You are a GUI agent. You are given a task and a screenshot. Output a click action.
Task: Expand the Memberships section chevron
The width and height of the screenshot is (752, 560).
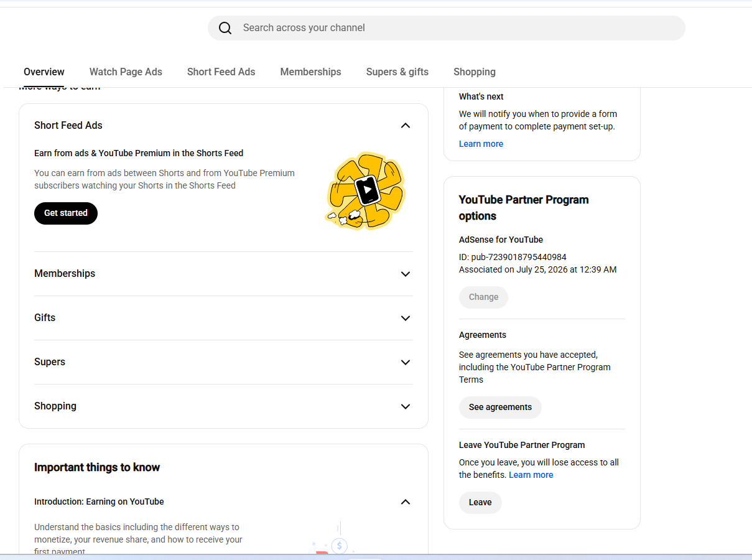pyautogui.click(x=406, y=274)
